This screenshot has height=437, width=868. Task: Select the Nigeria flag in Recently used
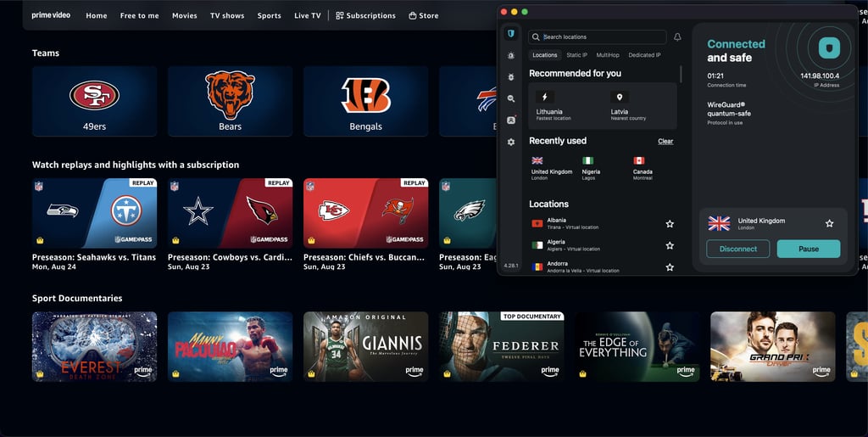pyautogui.click(x=588, y=160)
